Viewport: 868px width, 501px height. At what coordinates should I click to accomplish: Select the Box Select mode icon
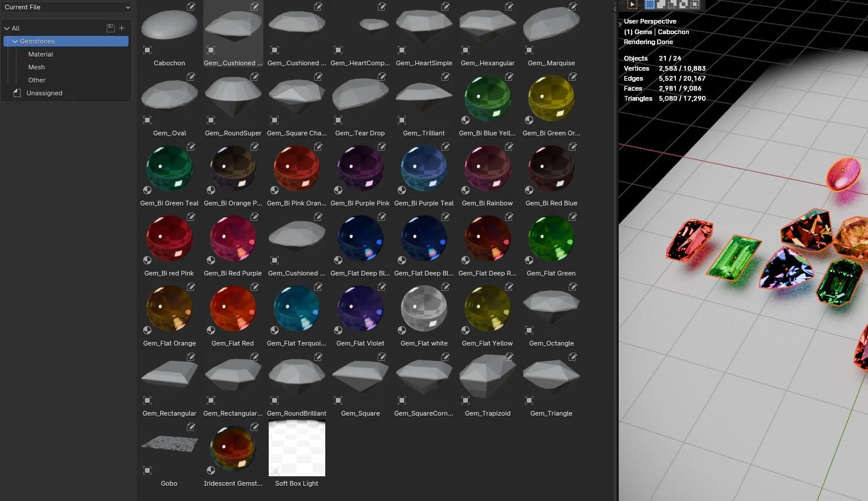tap(649, 5)
